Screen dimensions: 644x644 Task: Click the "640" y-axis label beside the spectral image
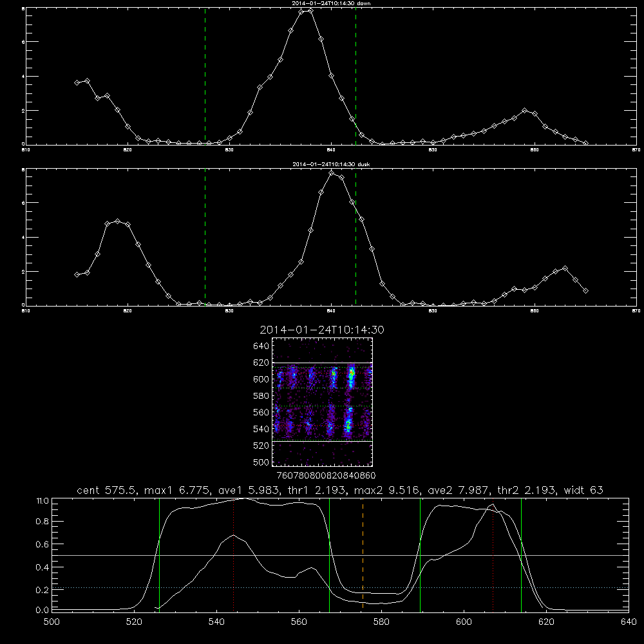coord(261,346)
